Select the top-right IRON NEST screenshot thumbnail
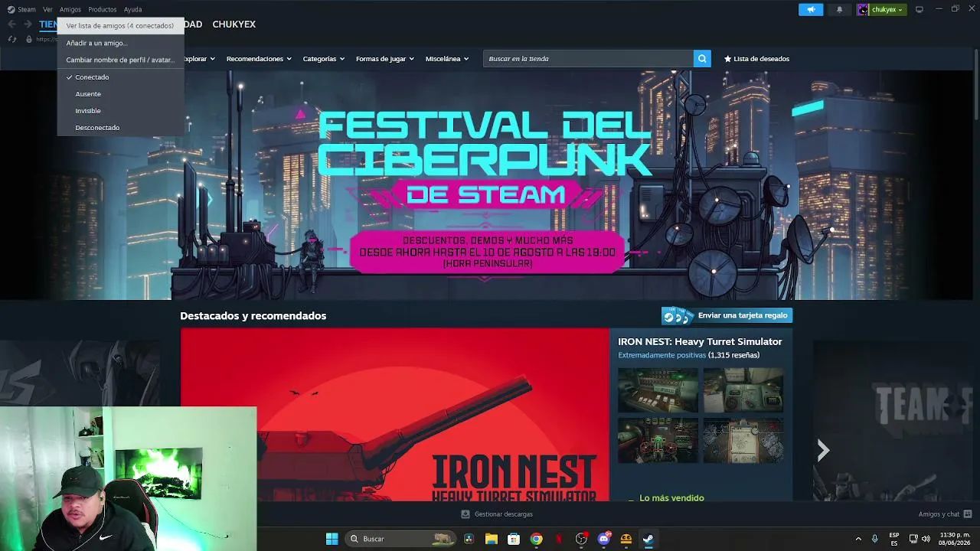Screen dimensions: 980x551 [x=743, y=390]
